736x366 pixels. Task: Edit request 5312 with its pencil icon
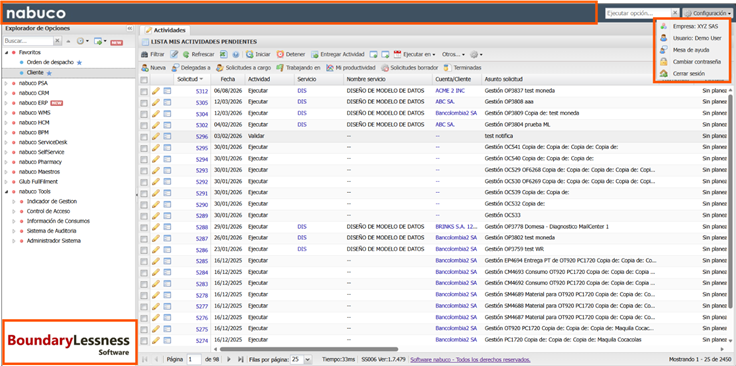coord(156,91)
